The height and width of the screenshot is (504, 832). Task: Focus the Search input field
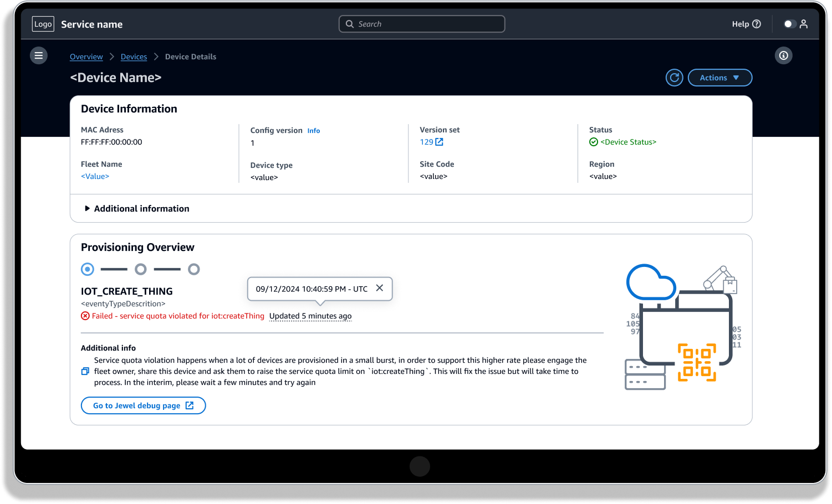[x=427, y=24]
